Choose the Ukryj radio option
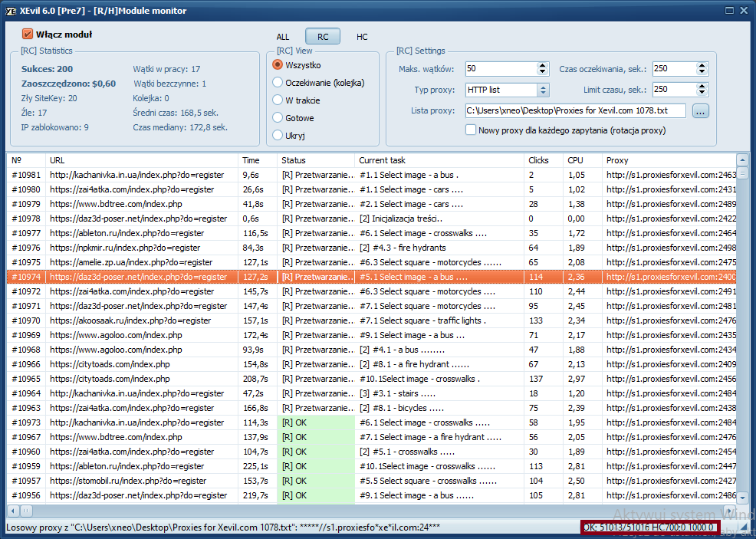 point(278,136)
